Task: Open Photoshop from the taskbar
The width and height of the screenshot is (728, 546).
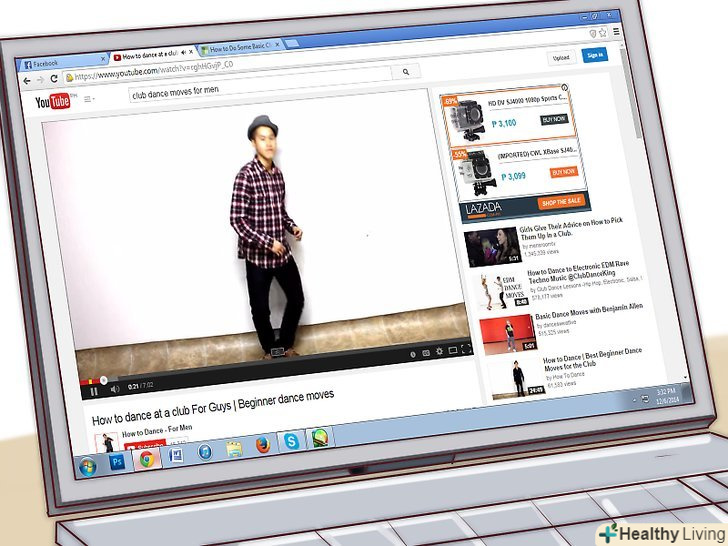Action: pos(117,462)
